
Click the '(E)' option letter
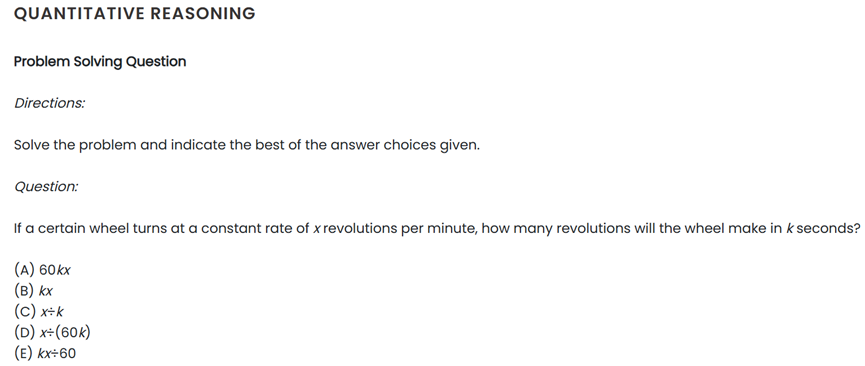[24, 353]
